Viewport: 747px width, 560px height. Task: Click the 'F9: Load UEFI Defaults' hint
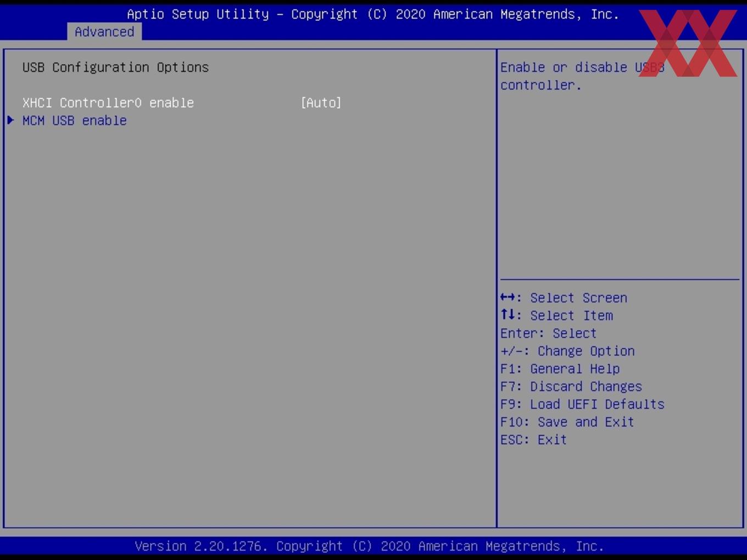(582, 404)
